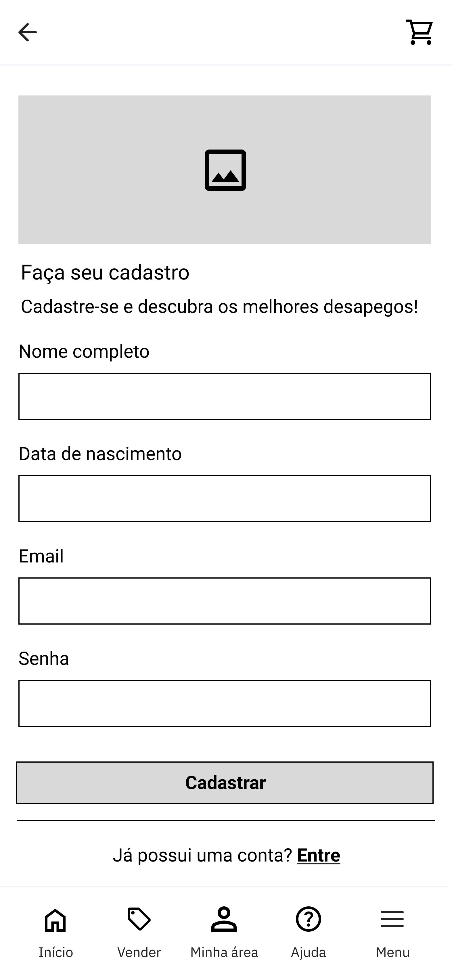Tap the person profile icon
Screen dimensions: 452x980
[224, 919]
